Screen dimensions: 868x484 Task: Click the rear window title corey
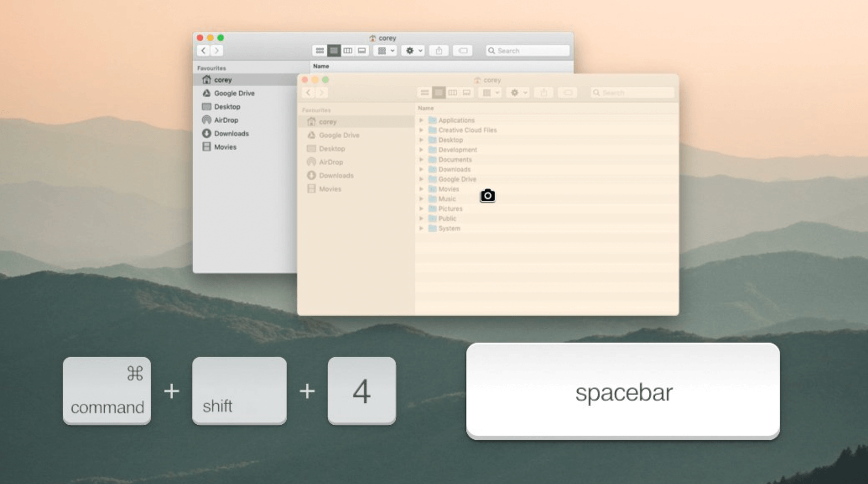click(387, 38)
